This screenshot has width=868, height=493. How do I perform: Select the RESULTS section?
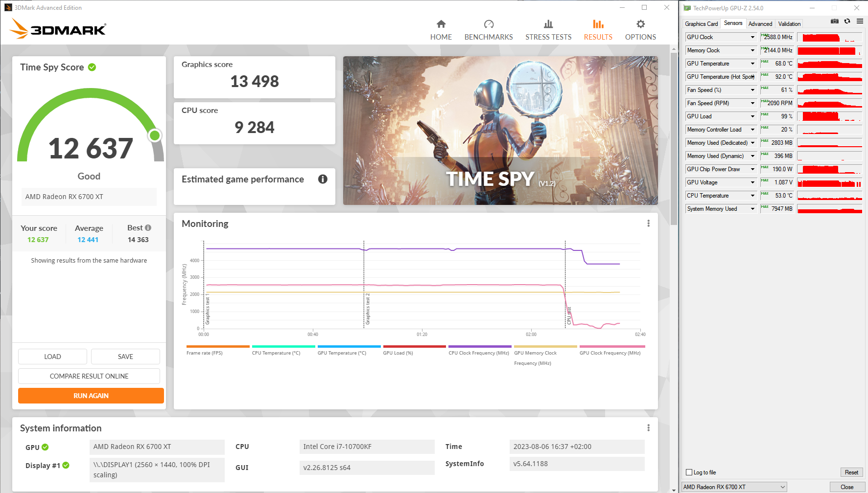(598, 30)
